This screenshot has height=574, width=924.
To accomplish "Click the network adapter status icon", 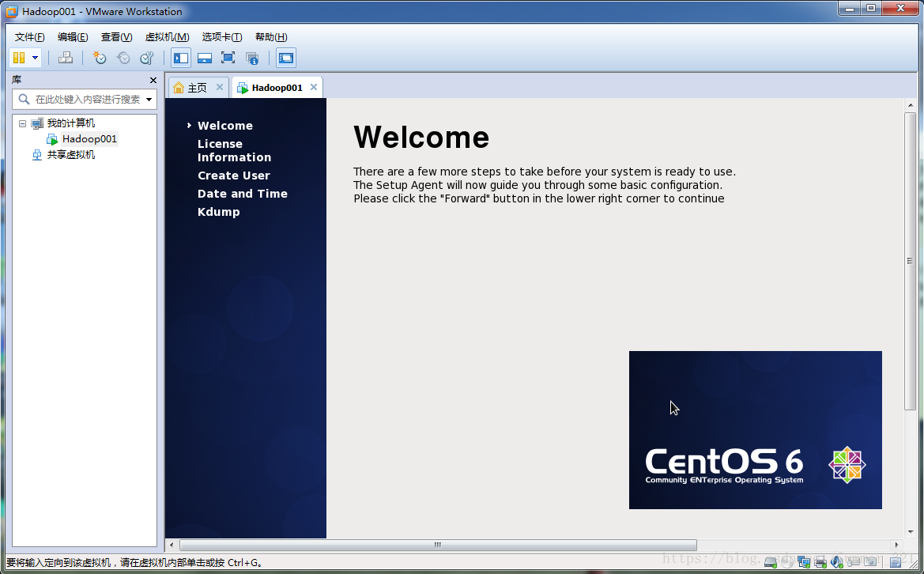I will click(x=804, y=562).
